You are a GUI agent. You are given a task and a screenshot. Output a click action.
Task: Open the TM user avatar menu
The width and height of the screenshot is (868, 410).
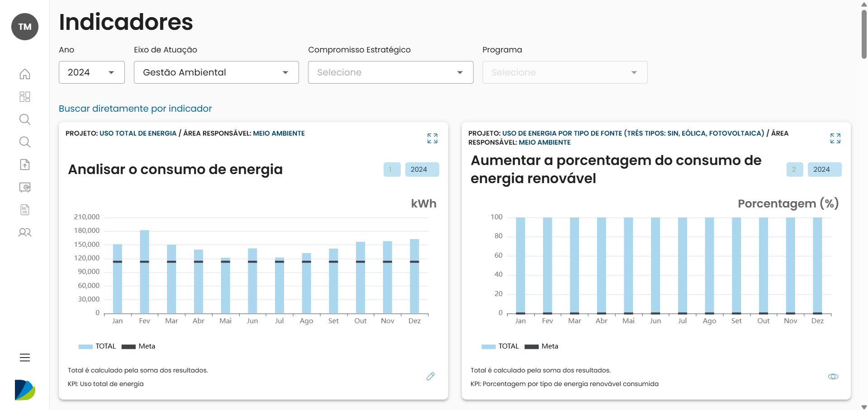click(25, 27)
